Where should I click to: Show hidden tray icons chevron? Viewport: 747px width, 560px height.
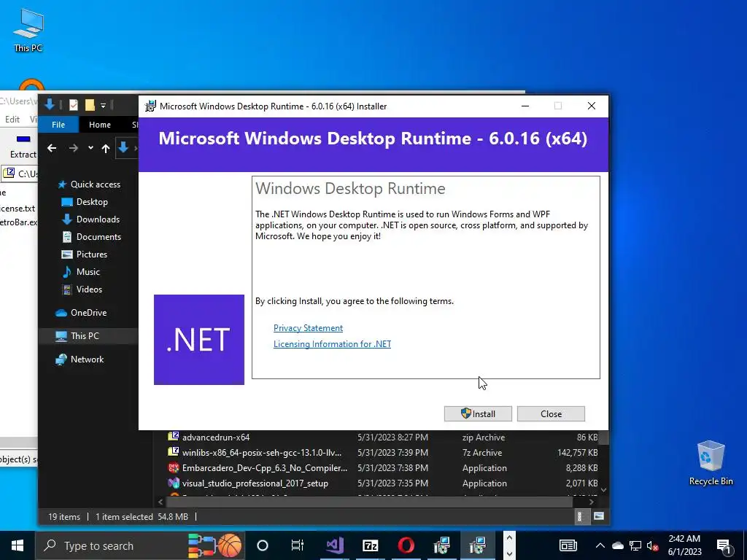[x=600, y=545]
